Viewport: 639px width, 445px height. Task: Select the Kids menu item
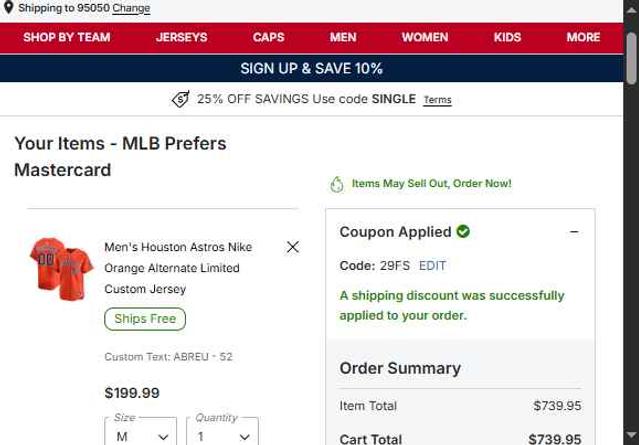[x=507, y=38]
